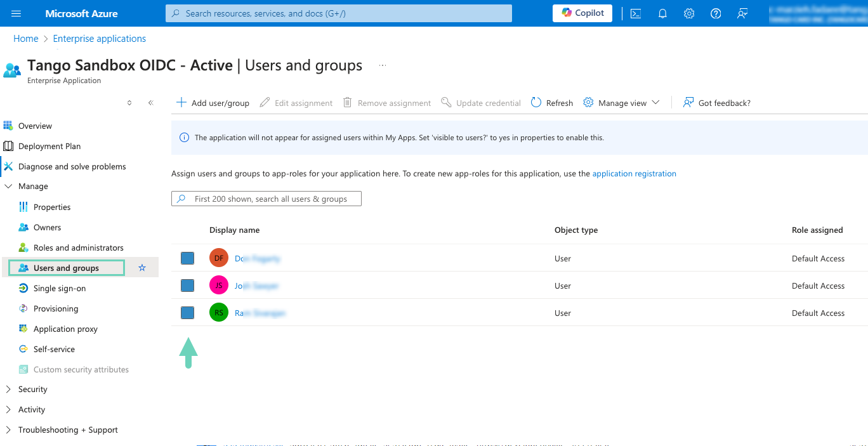Viewport: 868px width, 446px height.
Task: Click the sidebar expand/collapse all arrows icon
Action: pyautogui.click(x=129, y=103)
